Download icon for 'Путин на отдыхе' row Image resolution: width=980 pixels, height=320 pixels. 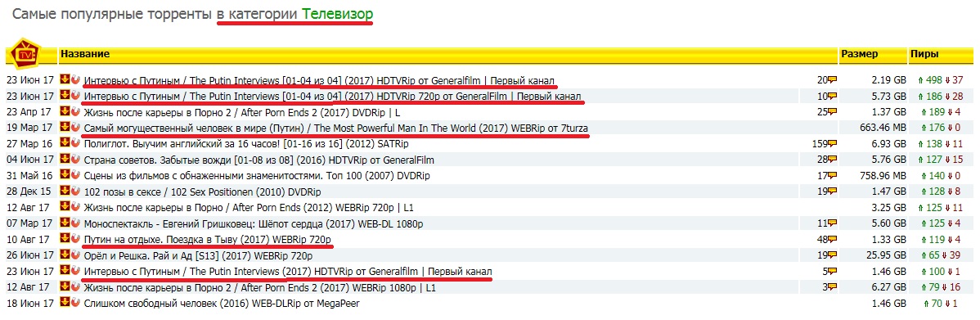point(65,239)
